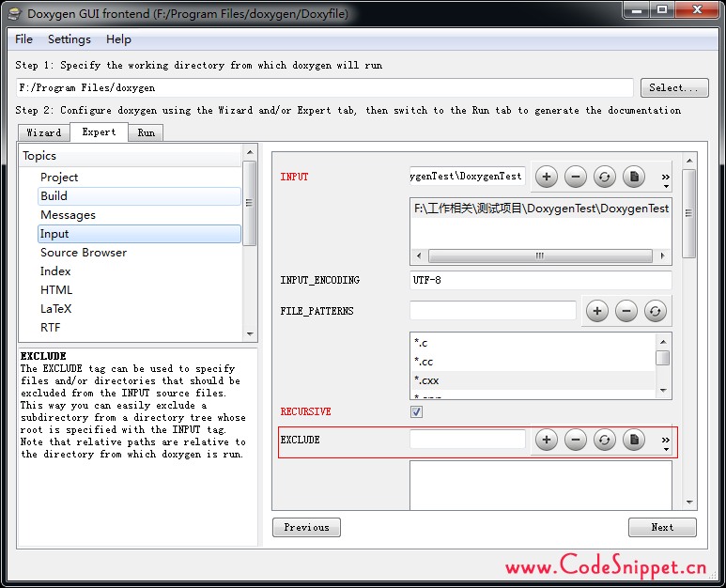The image size is (726, 588).
Task: Expand the EXCLUDE toolbar overflow chevron
Action: point(665,443)
